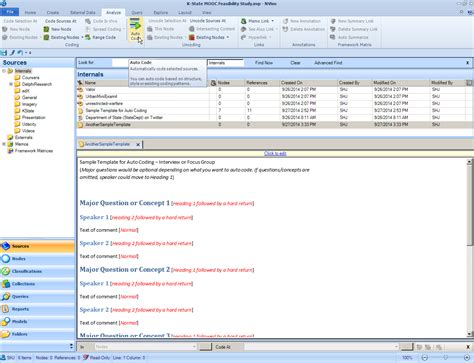Click the Read Only status bar icon

tap(86, 358)
